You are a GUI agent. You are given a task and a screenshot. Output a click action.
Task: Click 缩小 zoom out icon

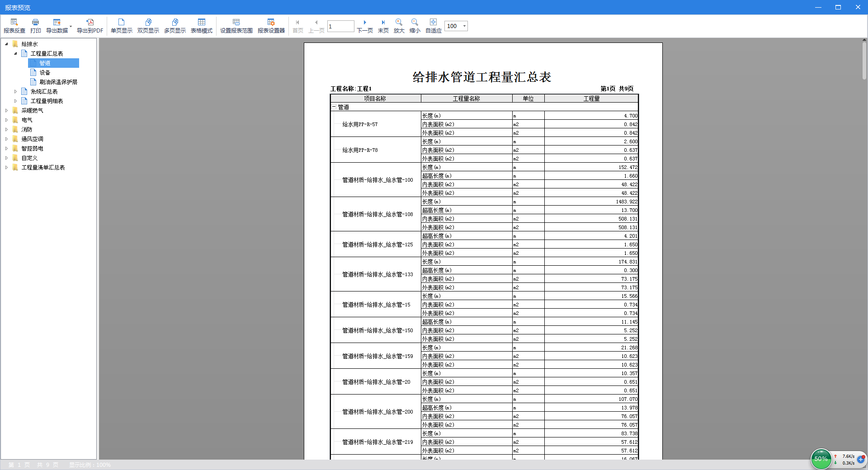pos(415,22)
